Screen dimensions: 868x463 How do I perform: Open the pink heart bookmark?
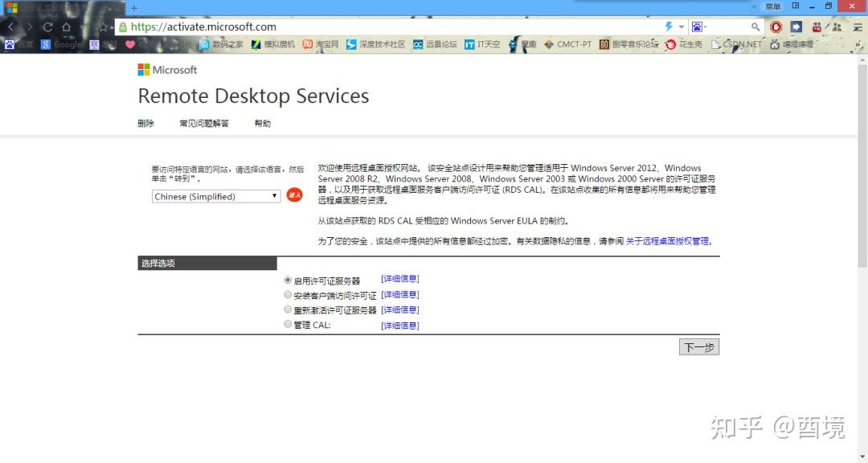(130, 44)
